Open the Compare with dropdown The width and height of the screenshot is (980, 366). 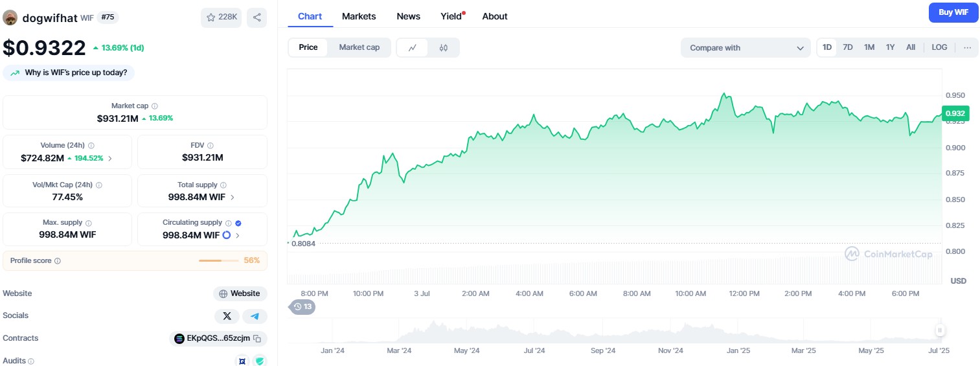click(746, 47)
